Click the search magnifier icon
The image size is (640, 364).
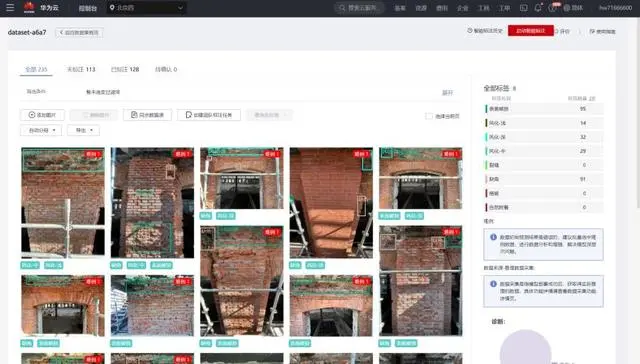342,8
